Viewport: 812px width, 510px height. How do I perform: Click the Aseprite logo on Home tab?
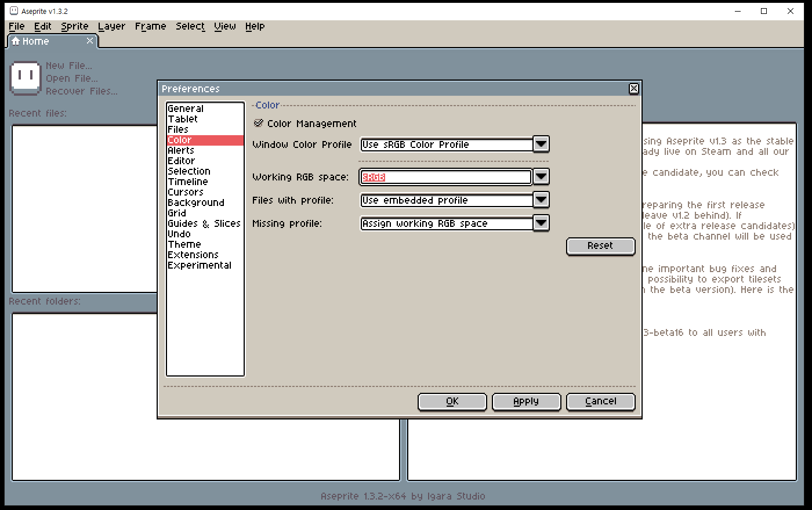point(26,78)
